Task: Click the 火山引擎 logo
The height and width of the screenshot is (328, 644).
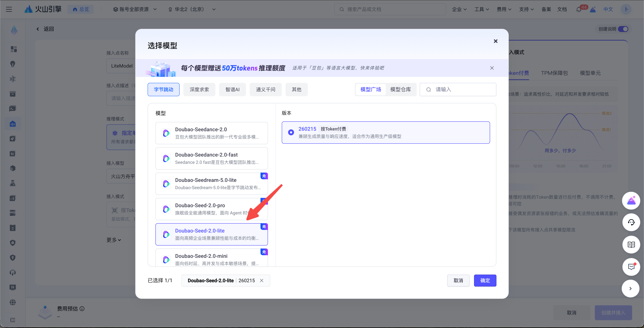Action: click(x=43, y=9)
